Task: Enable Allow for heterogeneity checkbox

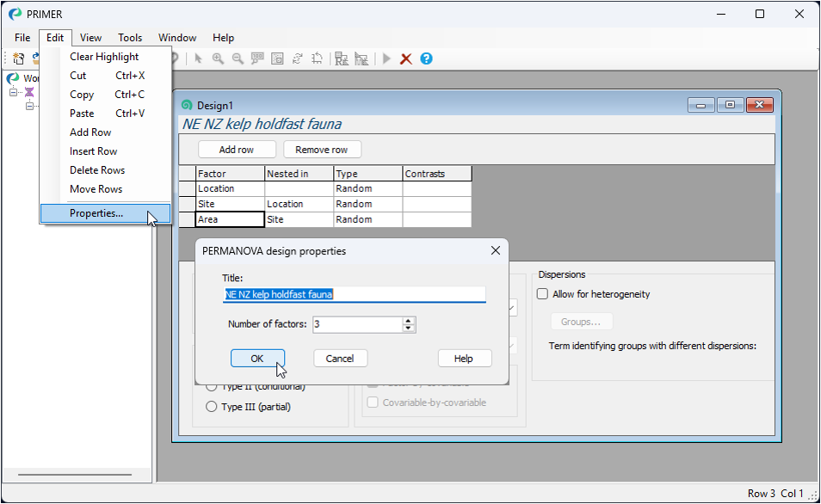Action: click(x=543, y=294)
